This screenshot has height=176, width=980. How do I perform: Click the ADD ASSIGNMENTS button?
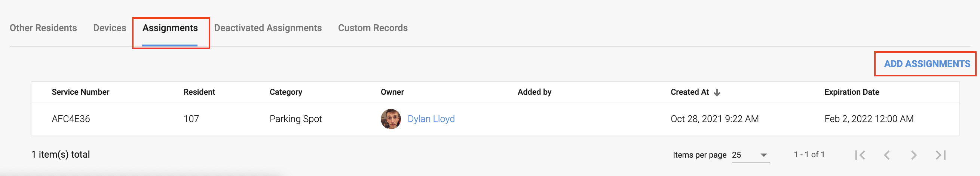[927, 64]
